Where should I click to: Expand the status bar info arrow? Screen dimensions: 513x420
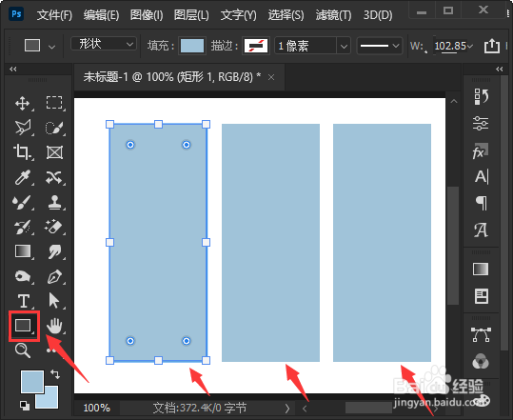(286, 409)
